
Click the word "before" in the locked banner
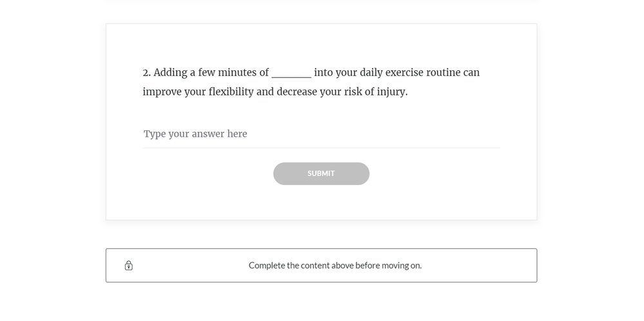pos(367,266)
